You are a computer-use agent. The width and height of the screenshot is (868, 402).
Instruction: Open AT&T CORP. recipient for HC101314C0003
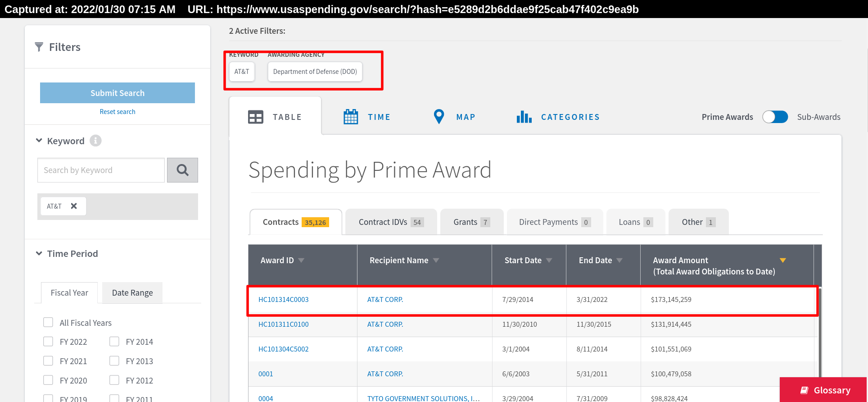coord(385,300)
